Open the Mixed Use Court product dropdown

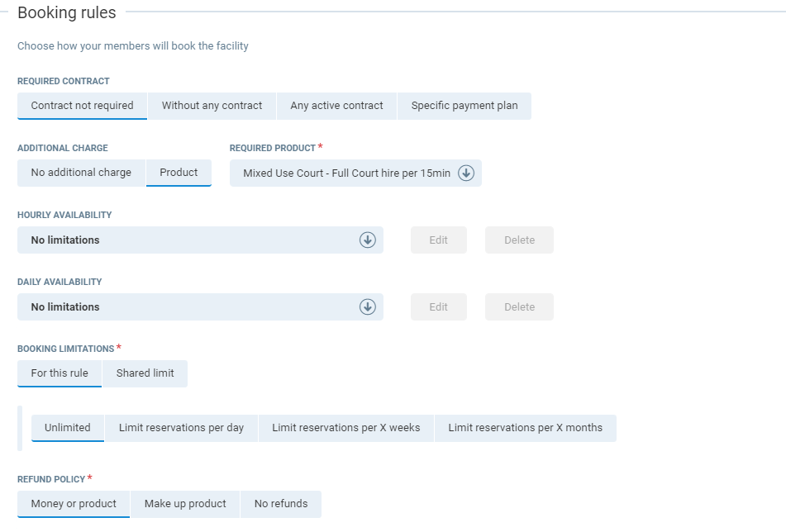346,173
